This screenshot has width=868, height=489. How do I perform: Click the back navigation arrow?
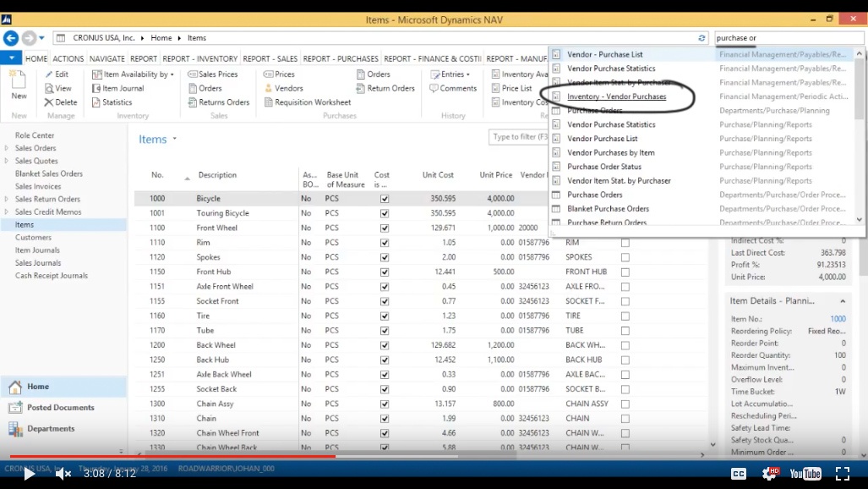coord(10,38)
